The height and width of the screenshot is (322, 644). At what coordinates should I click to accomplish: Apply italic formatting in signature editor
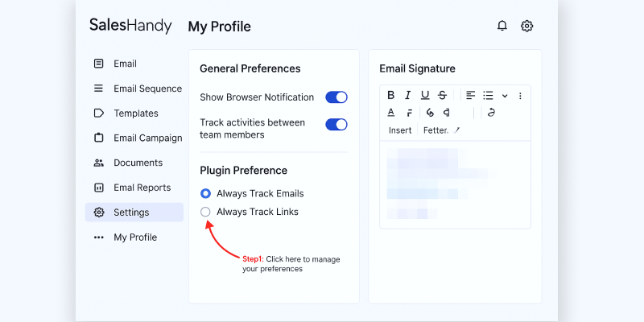(407, 96)
